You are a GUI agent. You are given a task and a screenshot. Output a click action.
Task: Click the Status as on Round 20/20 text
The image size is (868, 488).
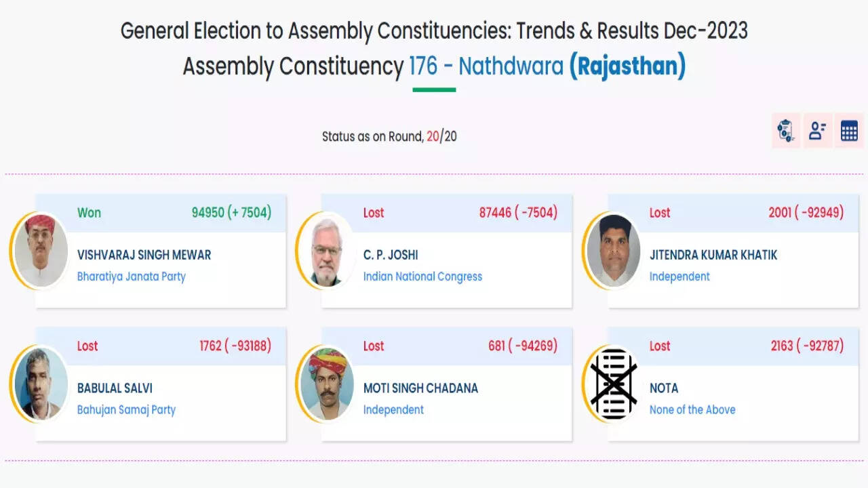389,136
